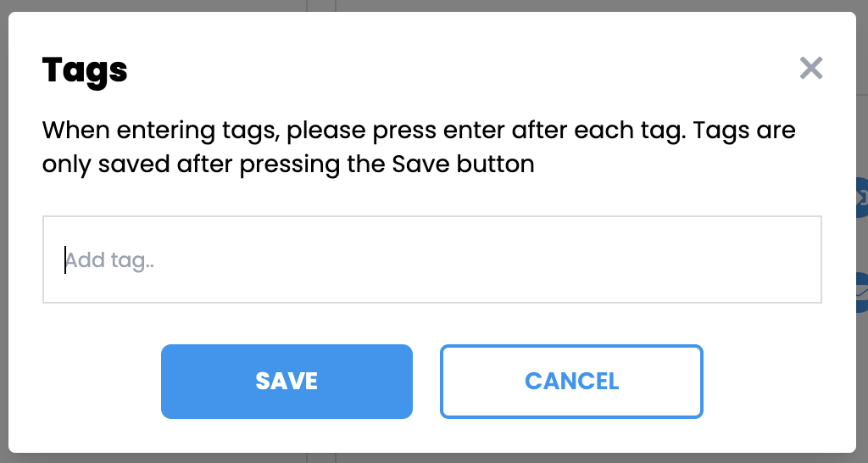The width and height of the screenshot is (868, 463).
Task: Cancel tag editing without saving
Action: [x=571, y=382]
